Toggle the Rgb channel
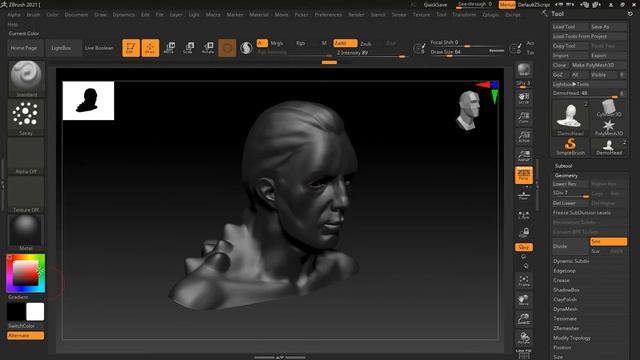640x360 pixels. [300, 43]
